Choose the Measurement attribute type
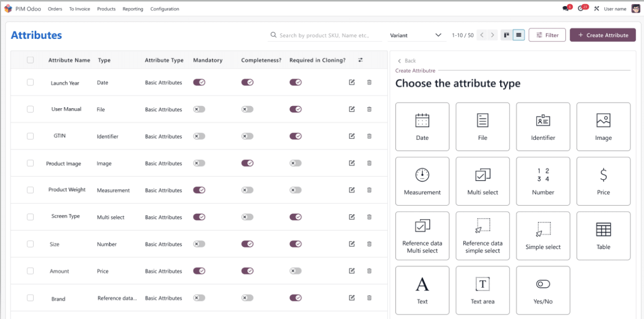644x319 pixels. point(422,181)
